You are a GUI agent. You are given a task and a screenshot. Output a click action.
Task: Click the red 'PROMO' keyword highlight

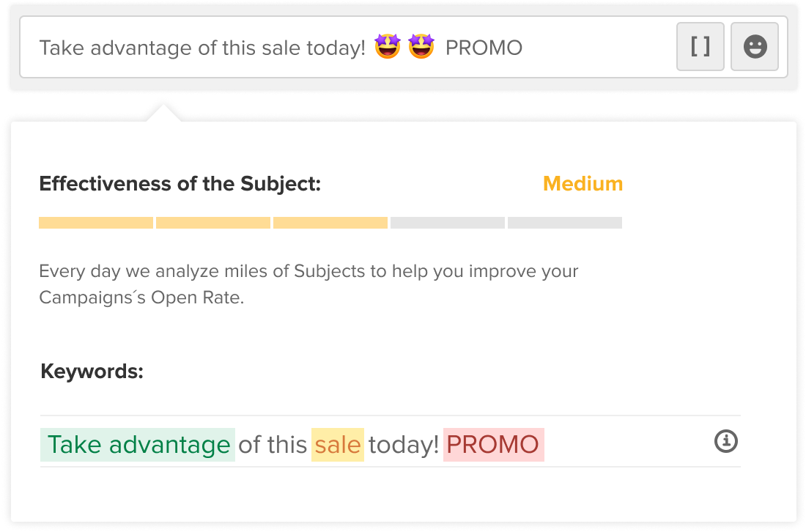(x=493, y=445)
